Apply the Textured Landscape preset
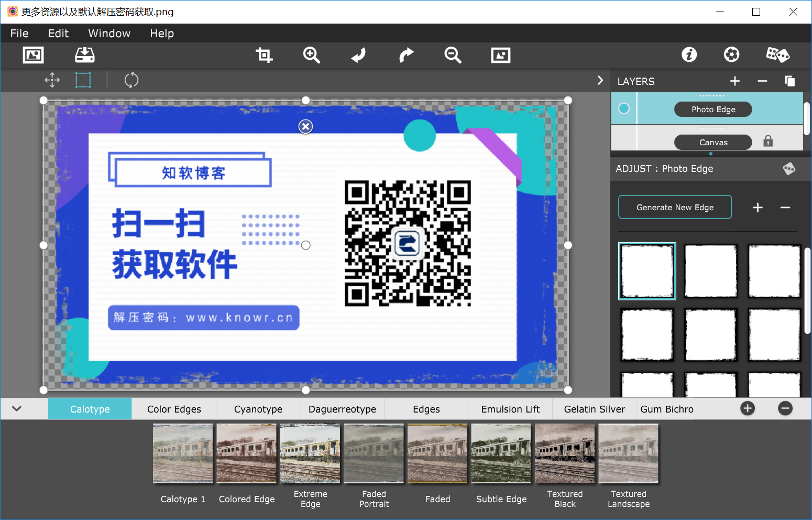Viewport: 812px width, 520px height. (x=629, y=454)
